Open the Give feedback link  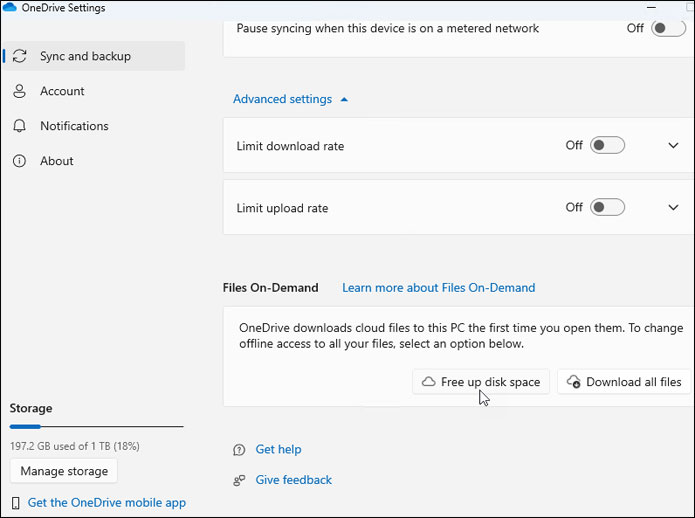click(x=293, y=480)
